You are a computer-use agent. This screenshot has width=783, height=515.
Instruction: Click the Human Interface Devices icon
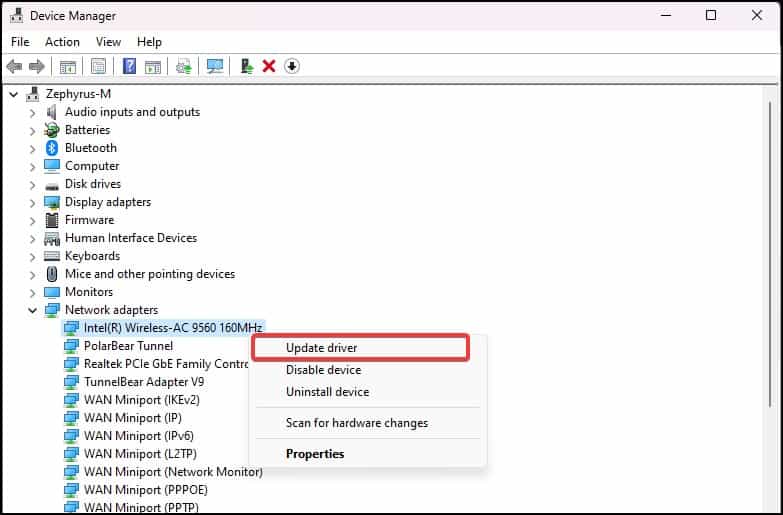[52, 238]
